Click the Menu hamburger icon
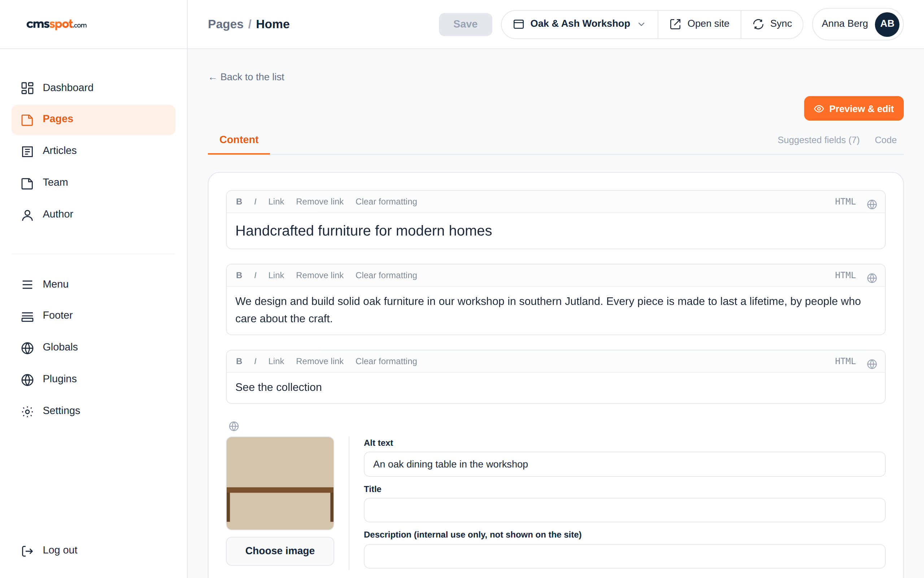Screen dimensions: 924x578 tap(27, 284)
